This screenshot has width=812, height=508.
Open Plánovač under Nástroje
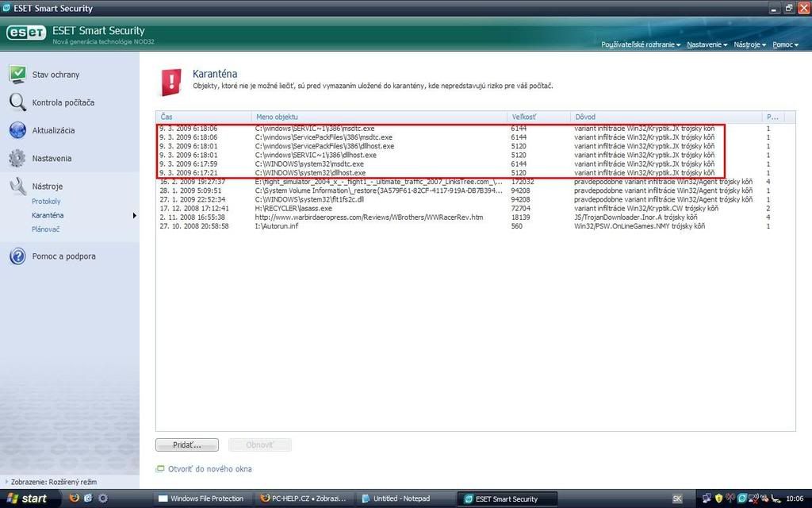[x=45, y=229]
